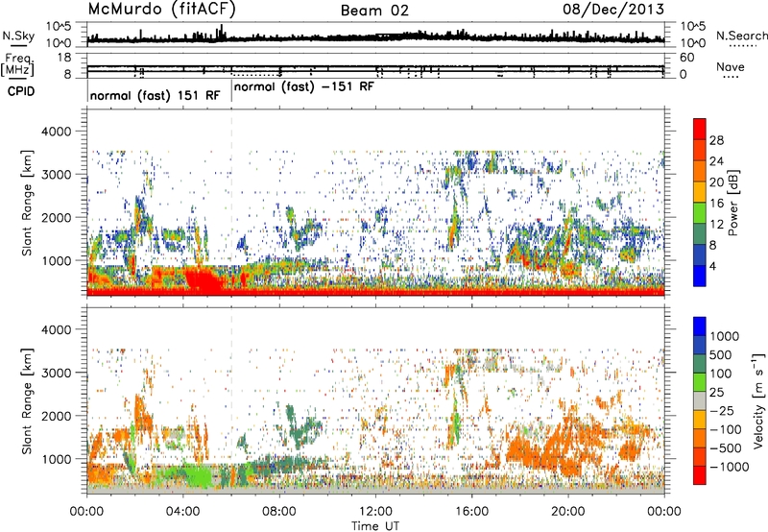
Task: Click the dashed CPID change line in the power panel
Action: [x=231, y=203]
